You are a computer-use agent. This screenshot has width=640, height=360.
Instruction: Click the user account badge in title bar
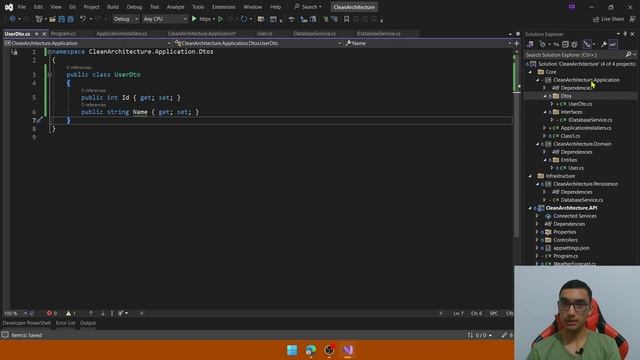(572, 7)
